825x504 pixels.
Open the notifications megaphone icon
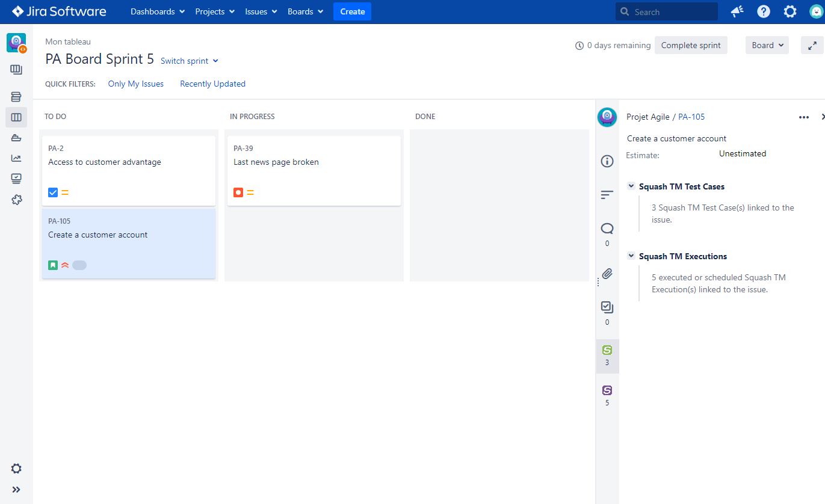[737, 11]
